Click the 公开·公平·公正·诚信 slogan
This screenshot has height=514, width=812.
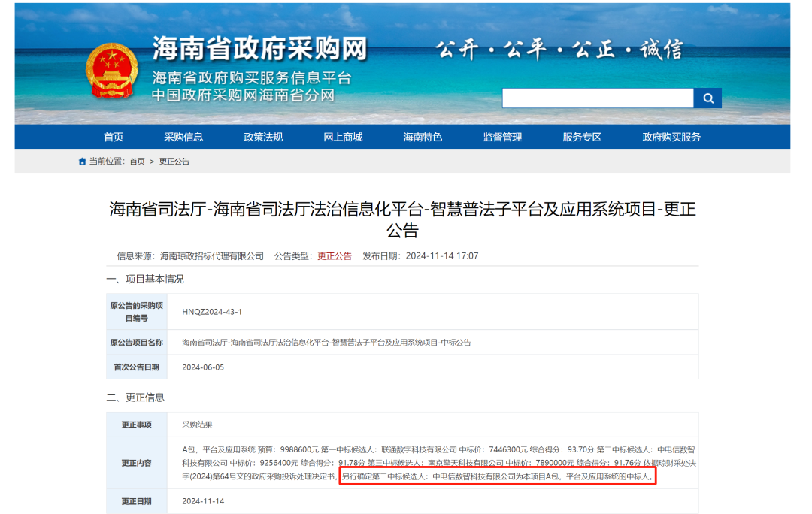coord(559,50)
